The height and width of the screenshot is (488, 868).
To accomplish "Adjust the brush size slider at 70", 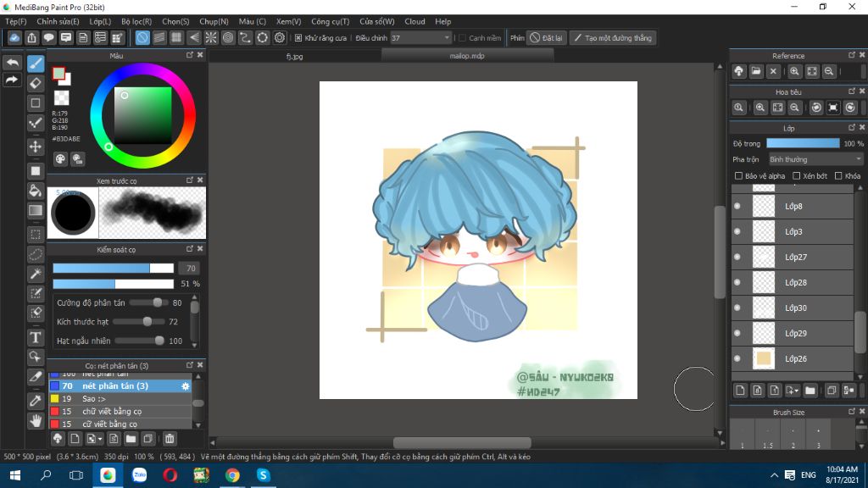I will click(113, 269).
